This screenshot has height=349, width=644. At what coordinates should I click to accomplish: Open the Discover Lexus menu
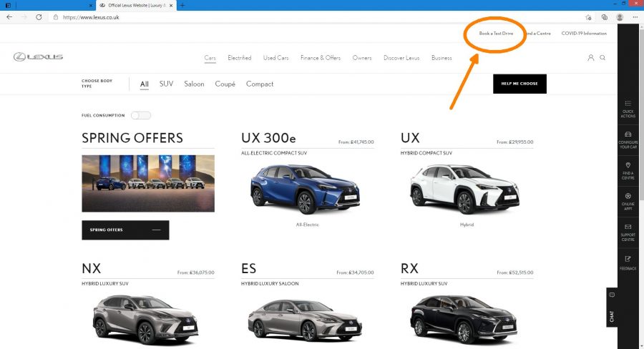point(401,58)
